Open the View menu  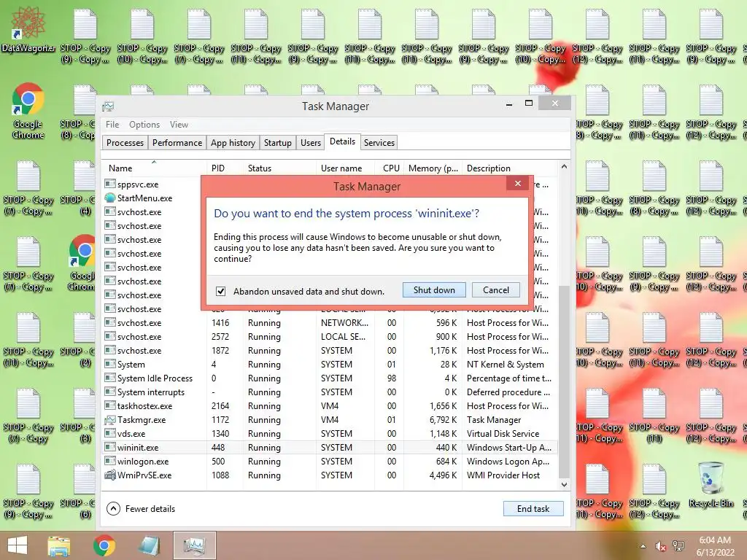(x=179, y=124)
